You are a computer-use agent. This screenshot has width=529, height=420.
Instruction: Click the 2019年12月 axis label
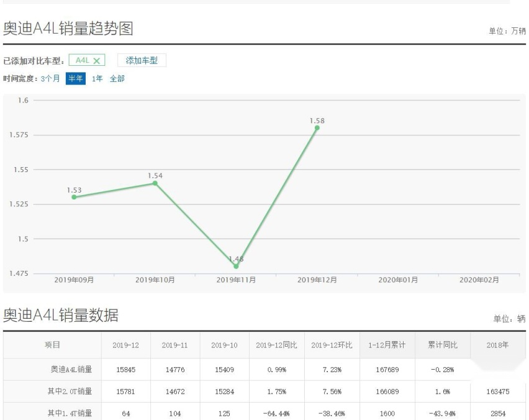click(317, 280)
